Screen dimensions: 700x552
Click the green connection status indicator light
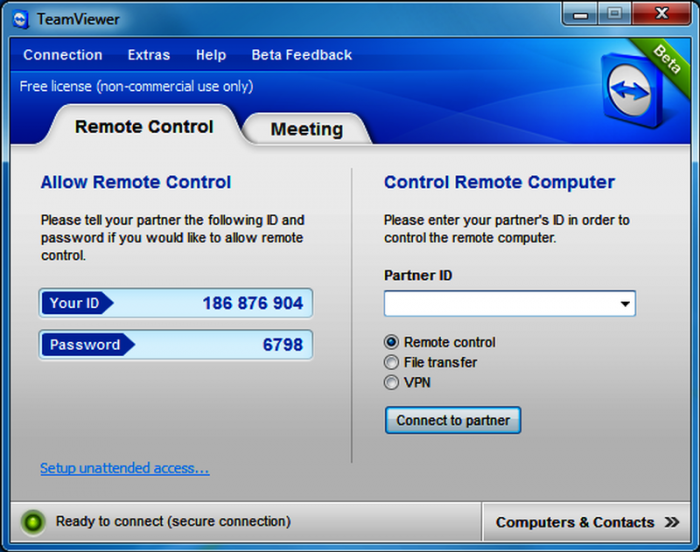34,522
